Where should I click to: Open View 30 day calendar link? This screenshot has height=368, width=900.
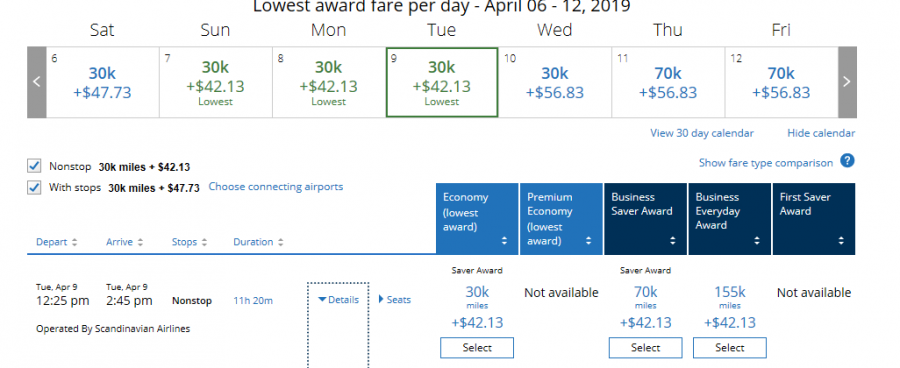[701, 133]
